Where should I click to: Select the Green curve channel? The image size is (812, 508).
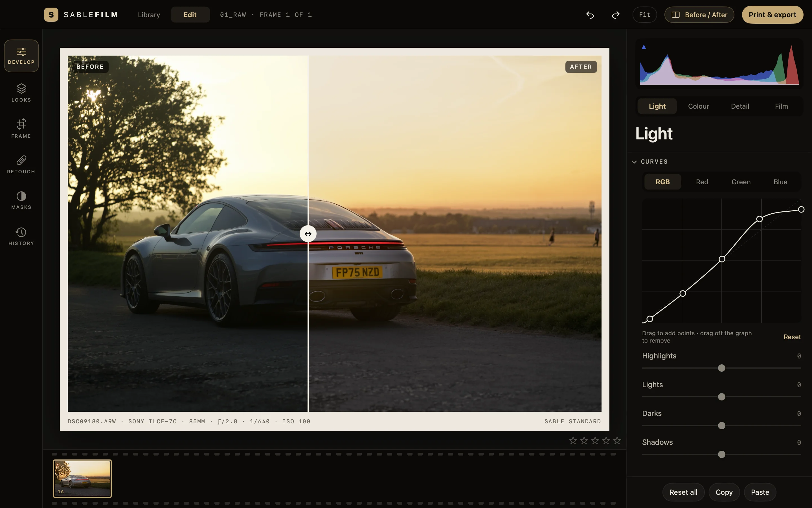[741, 182]
